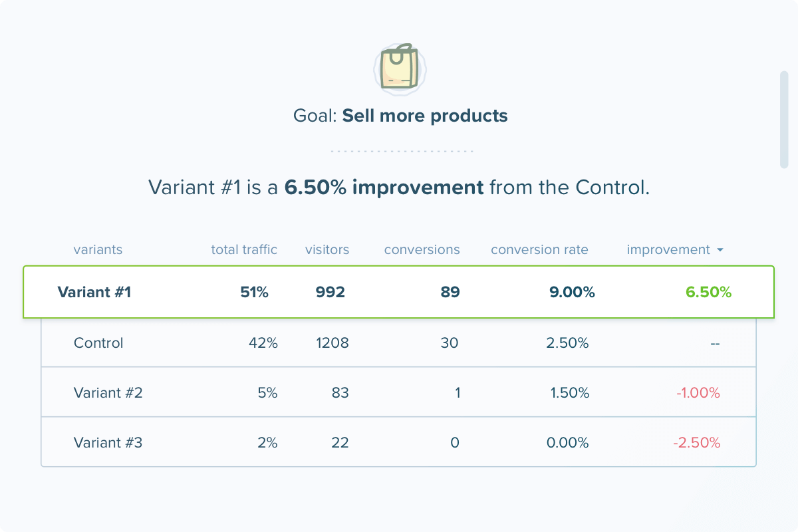
Task: Sort by total traffic column header
Action: tap(244, 250)
